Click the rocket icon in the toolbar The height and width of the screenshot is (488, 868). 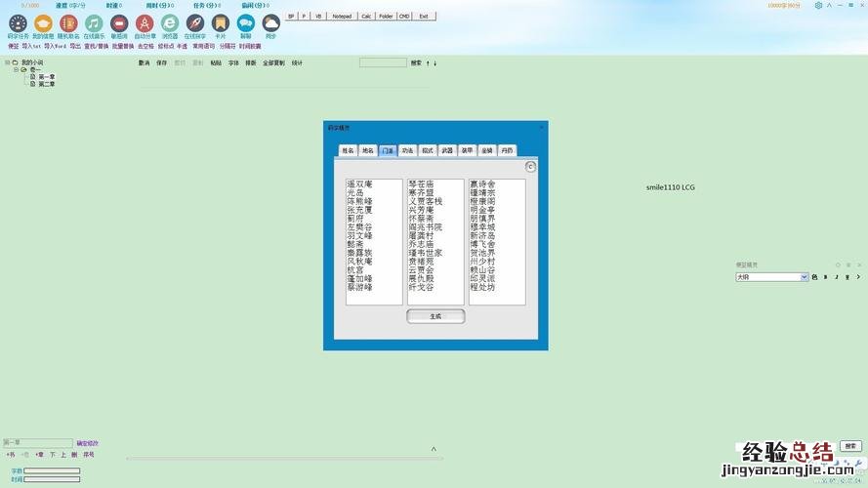[x=195, y=22]
